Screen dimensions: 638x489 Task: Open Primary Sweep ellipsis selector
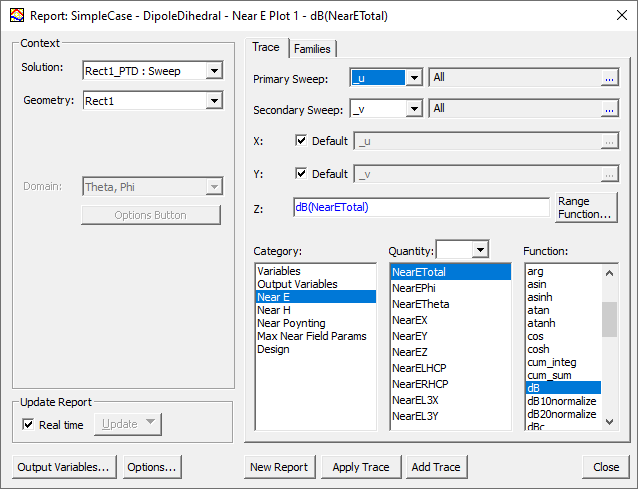[609, 78]
